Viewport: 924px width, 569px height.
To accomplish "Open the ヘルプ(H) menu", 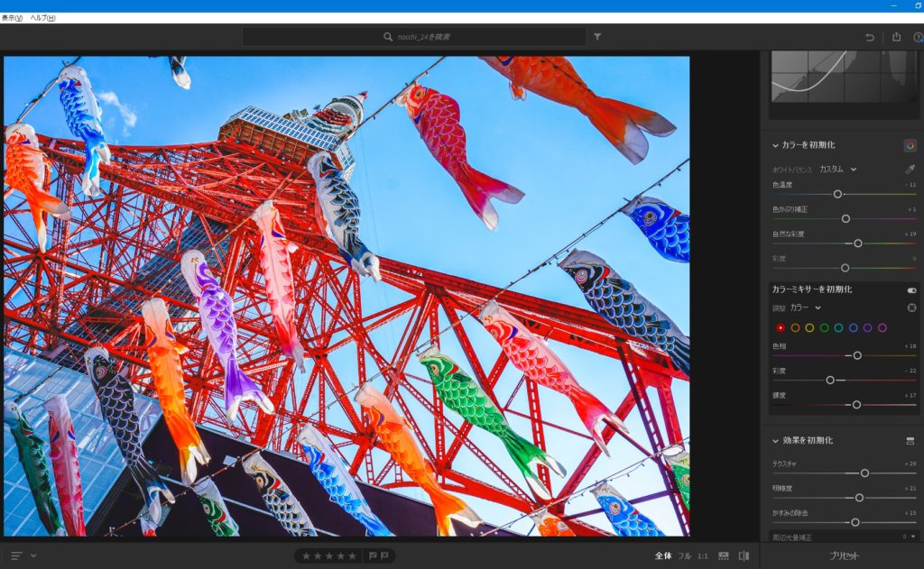I will coord(43,18).
